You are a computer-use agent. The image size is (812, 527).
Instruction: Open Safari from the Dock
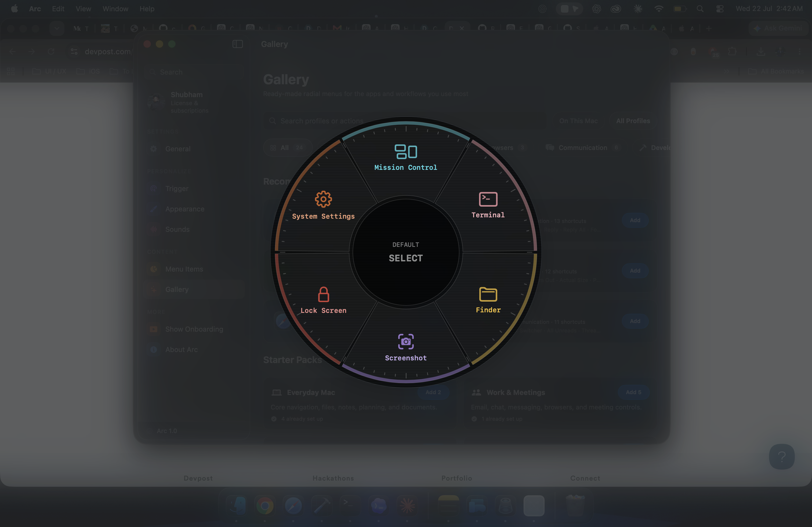tap(293, 506)
